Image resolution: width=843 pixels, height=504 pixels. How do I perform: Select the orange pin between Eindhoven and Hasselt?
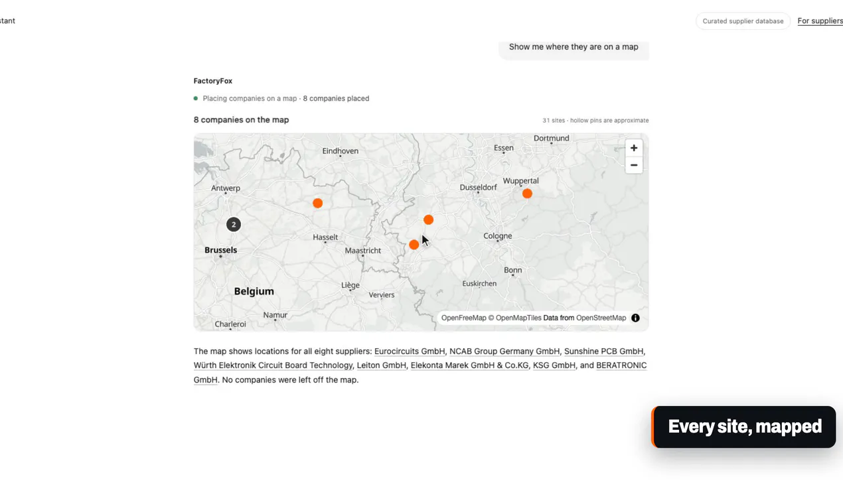point(318,203)
